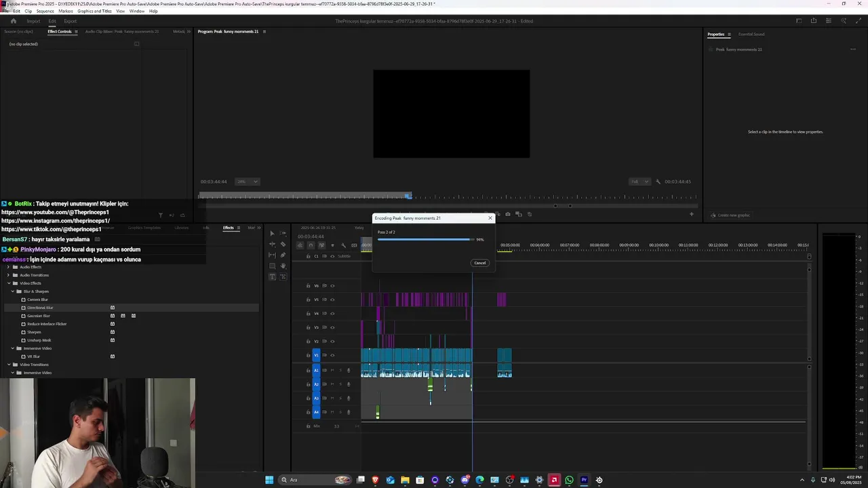
Task: Open the Window menu
Action: click(x=136, y=11)
